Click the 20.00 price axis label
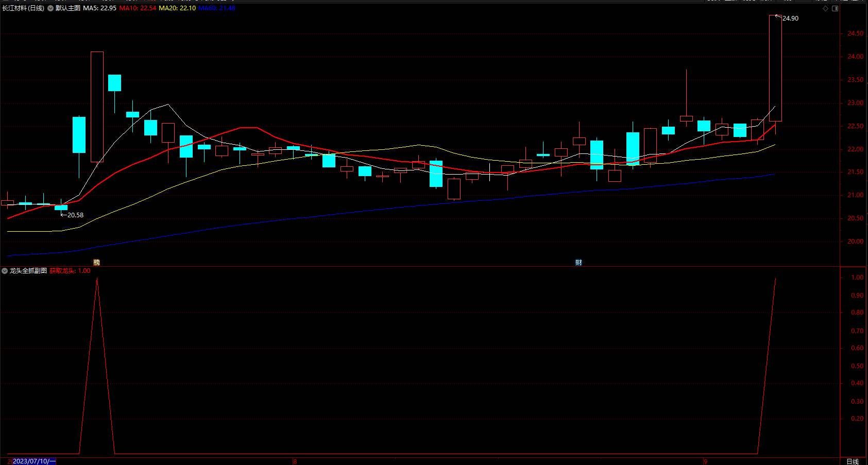 [x=855, y=242]
